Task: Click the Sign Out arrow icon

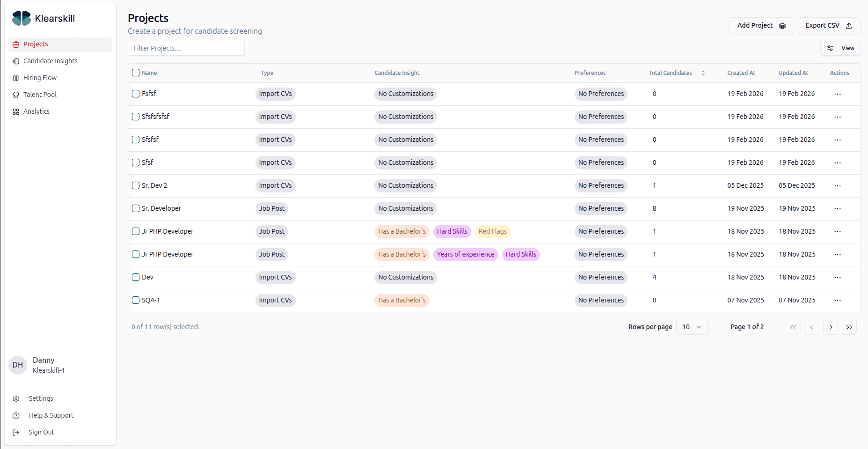Action: [16, 433]
